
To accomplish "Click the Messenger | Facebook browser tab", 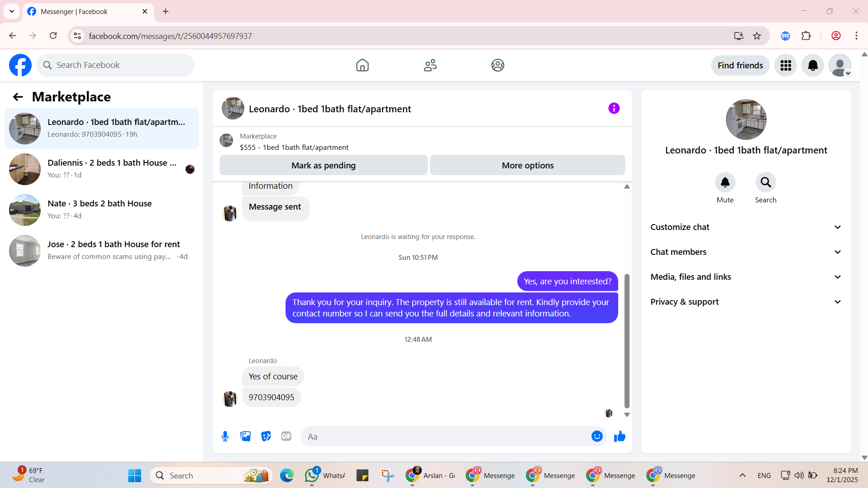I will pos(89,12).
